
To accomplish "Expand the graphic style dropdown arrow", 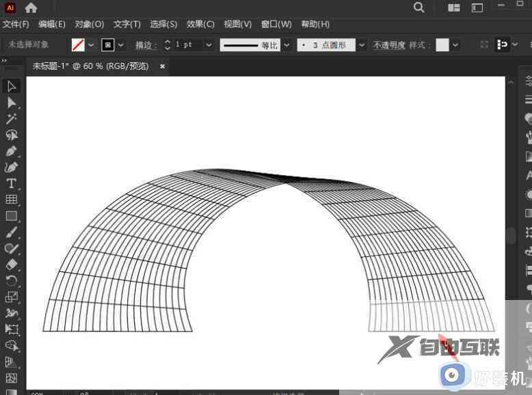I will point(455,44).
